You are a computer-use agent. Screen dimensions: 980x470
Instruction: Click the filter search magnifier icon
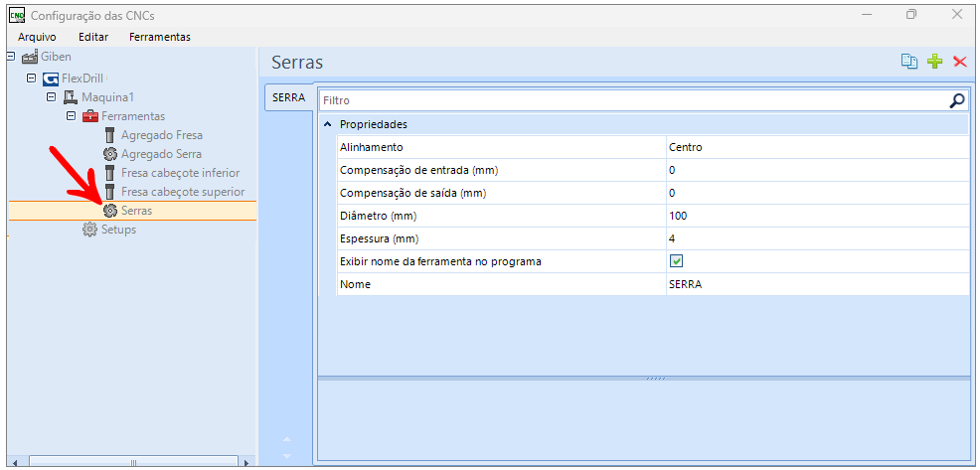coord(957,100)
